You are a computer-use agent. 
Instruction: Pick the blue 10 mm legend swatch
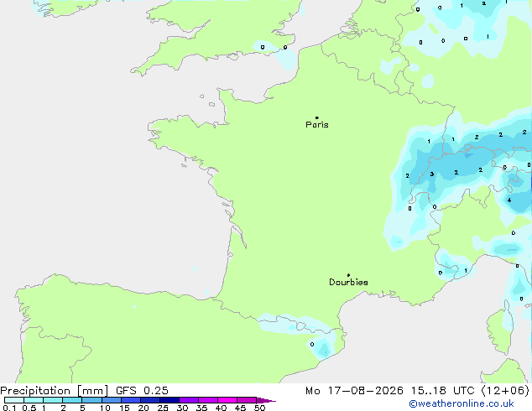point(111,400)
